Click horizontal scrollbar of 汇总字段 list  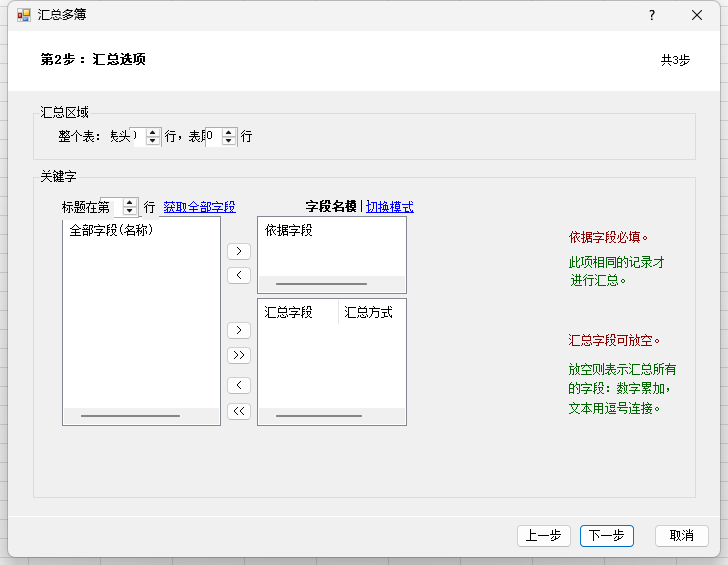(332, 416)
